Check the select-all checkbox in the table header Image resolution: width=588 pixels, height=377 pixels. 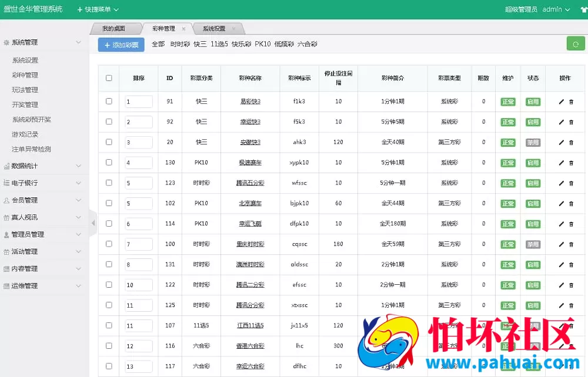click(109, 78)
